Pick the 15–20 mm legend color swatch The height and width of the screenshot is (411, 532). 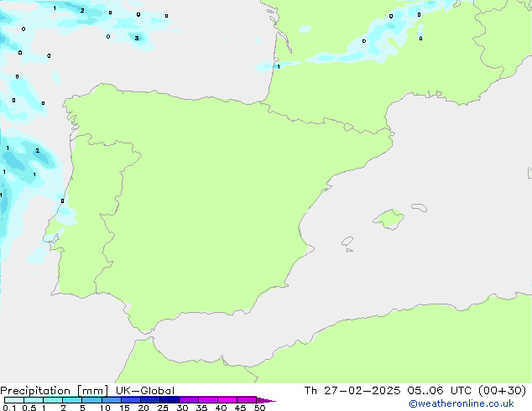tap(131, 400)
